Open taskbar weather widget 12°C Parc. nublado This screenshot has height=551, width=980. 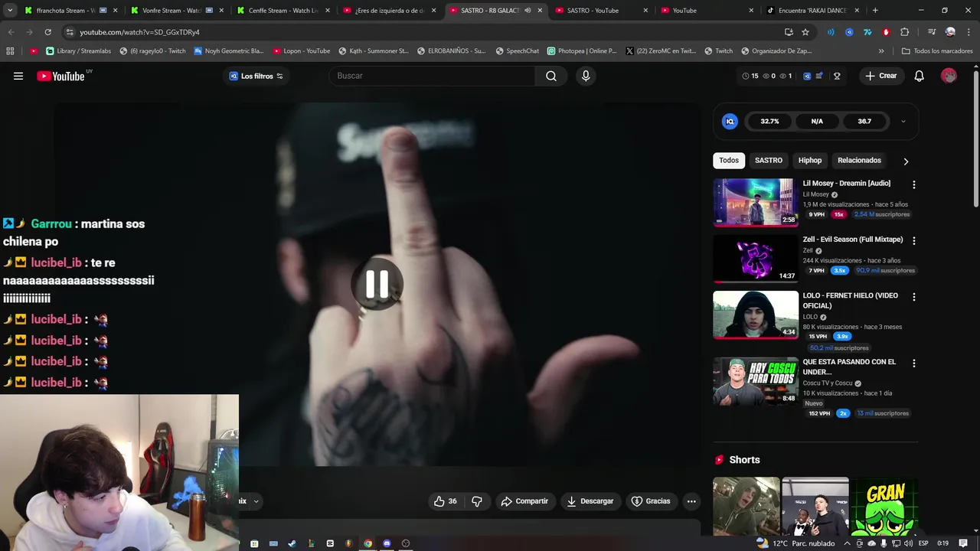point(795,543)
